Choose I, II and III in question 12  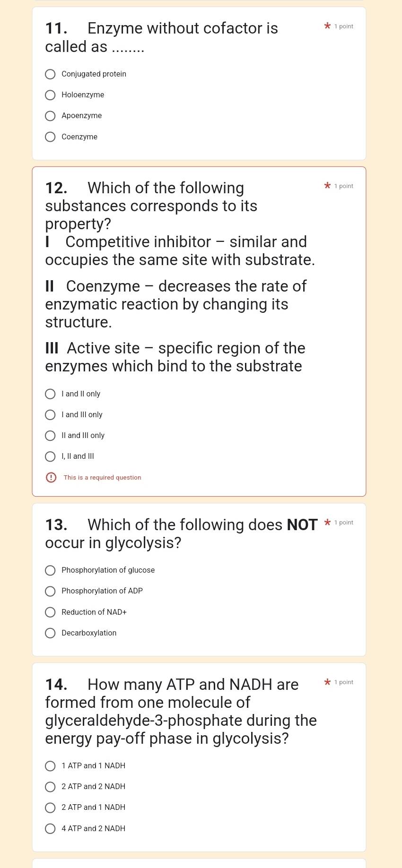[50, 456]
